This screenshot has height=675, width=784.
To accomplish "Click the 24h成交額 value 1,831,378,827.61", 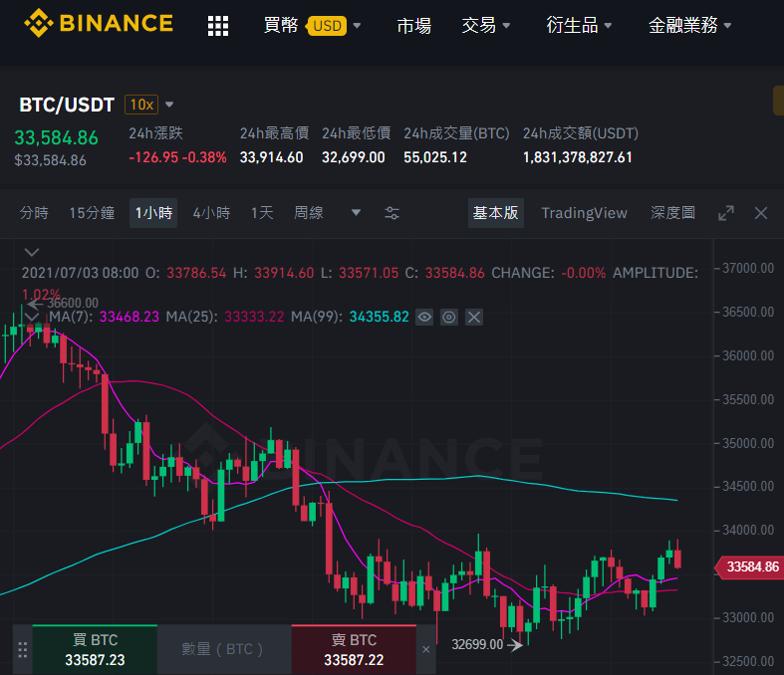I will tap(578, 157).
